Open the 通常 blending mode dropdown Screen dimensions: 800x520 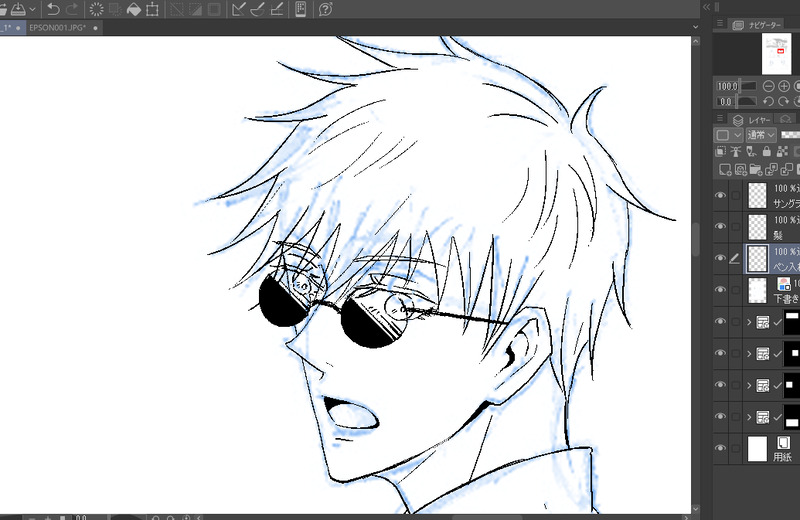tap(761, 135)
